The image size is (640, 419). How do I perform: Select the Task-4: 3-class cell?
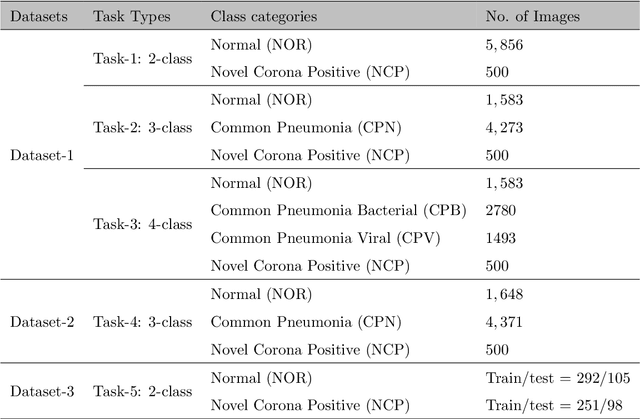tap(142, 322)
